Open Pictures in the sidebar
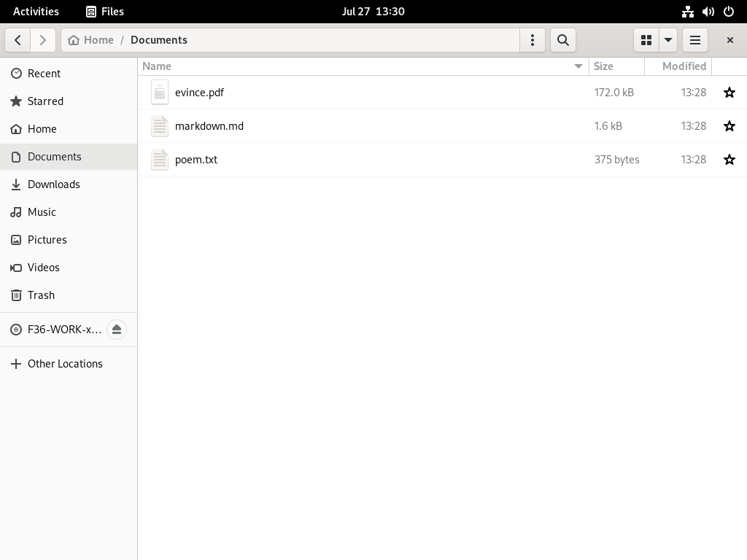747x560 pixels. [69, 239]
